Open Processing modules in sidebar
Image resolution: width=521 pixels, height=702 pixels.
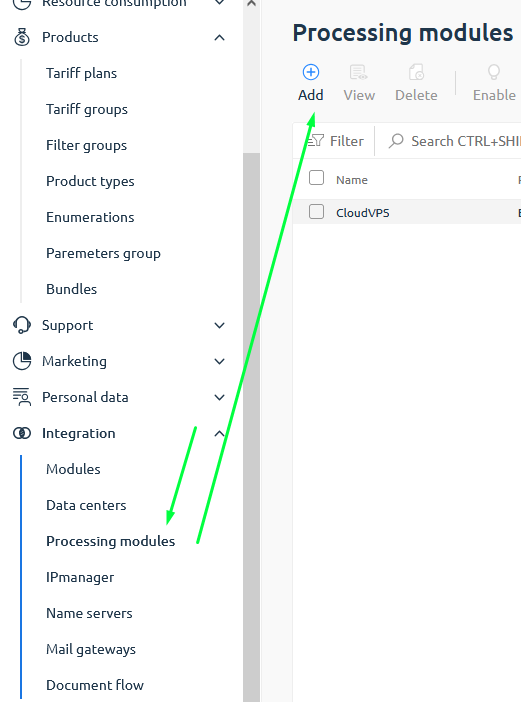pyautogui.click(x=111, y=541)
